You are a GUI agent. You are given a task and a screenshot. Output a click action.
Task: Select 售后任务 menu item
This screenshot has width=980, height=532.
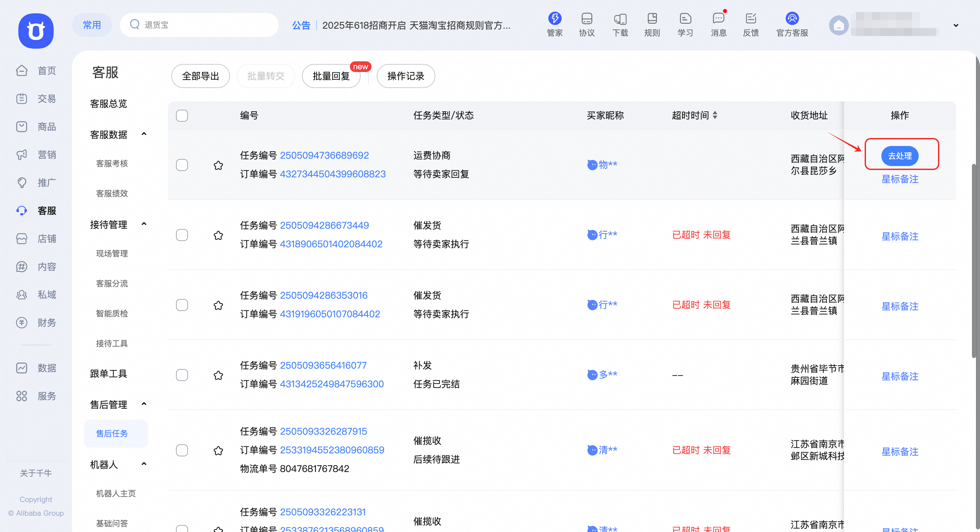coord(116,433)
